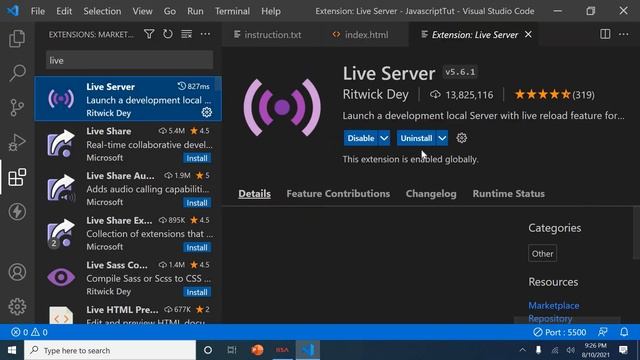640x360 pixels.
Task: Click the volume icon in system tray
Action: pyautogui.click(x=571, y=350)
